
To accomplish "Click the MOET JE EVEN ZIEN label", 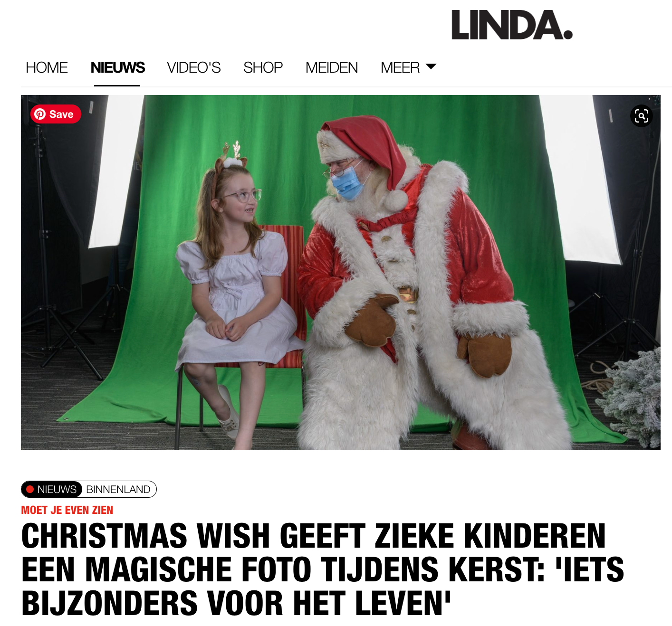I will 67,510.
